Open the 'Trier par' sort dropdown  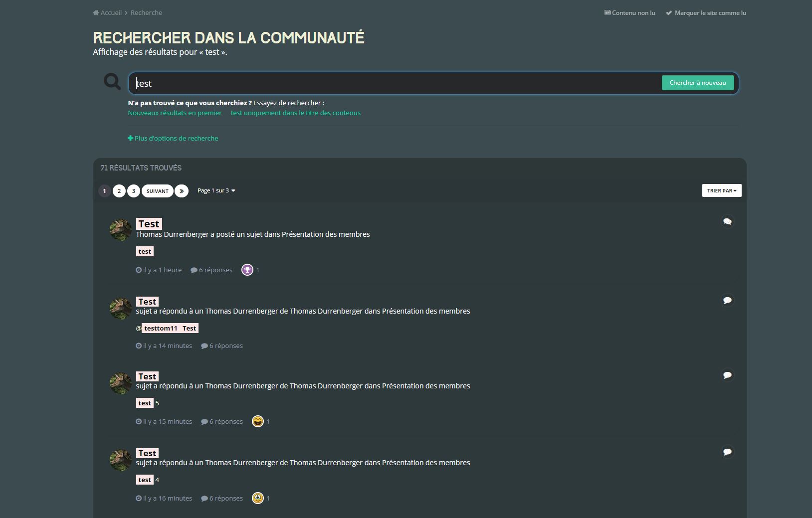(721, 190)
